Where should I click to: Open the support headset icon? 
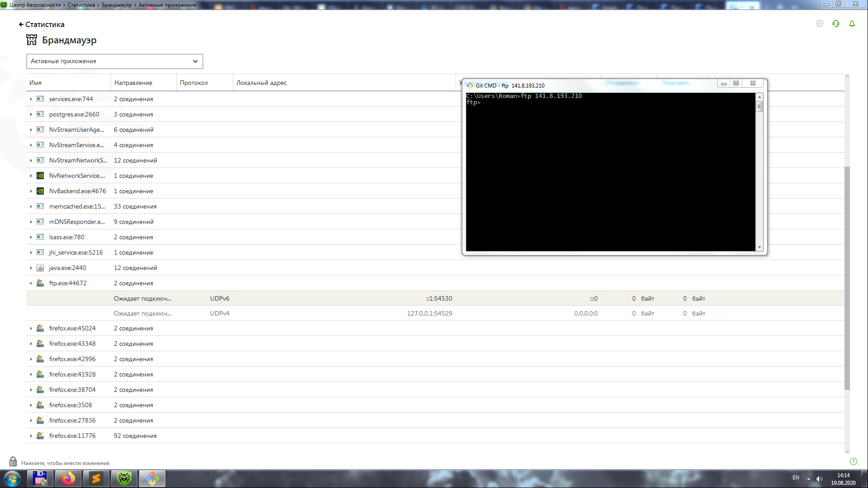pos(836,23)
